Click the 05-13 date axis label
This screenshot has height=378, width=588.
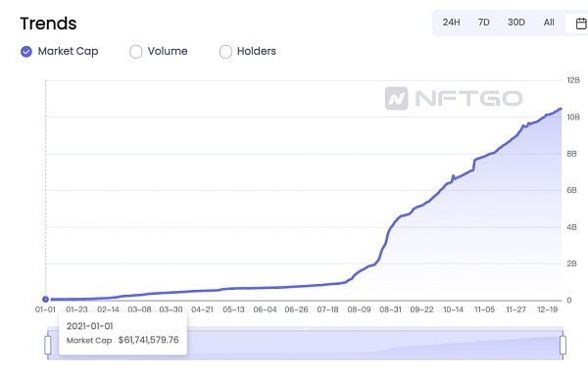pos(233,309)
